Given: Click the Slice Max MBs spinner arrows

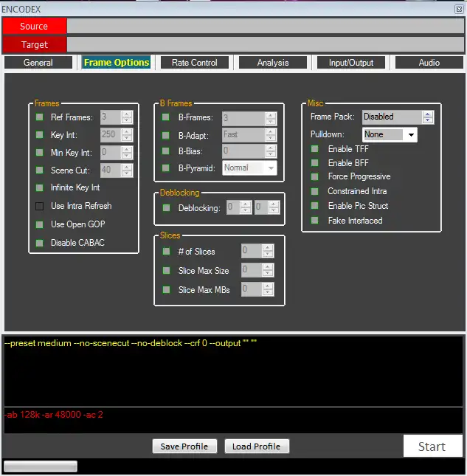Looking at the screenshot, I should click(268, 289).
